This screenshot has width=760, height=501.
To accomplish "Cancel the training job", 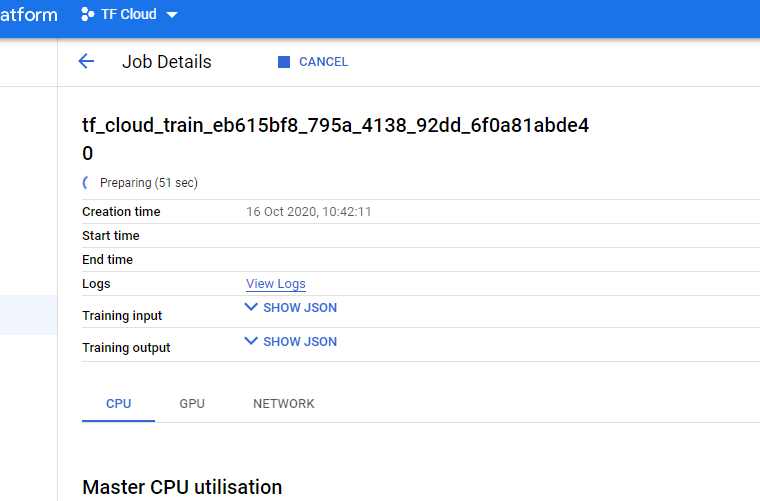I will point(313,62).
